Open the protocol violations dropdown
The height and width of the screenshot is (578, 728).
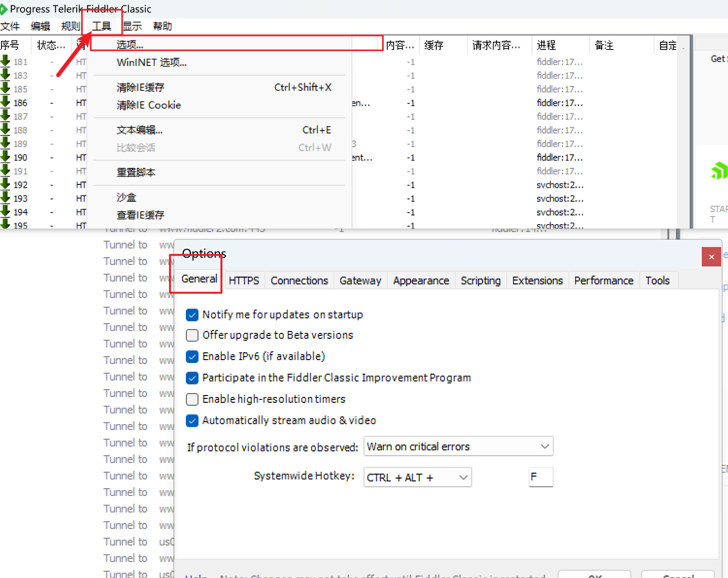click(458, 446)
